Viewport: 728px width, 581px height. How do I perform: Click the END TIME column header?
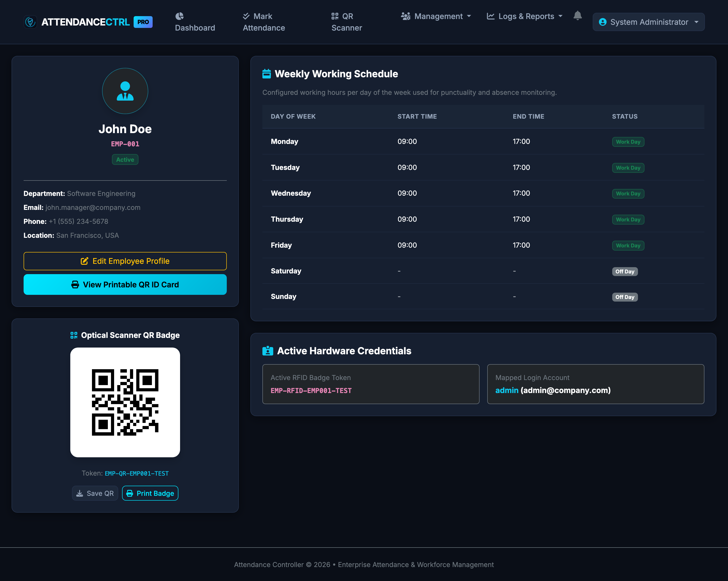[x=528, y=116]
